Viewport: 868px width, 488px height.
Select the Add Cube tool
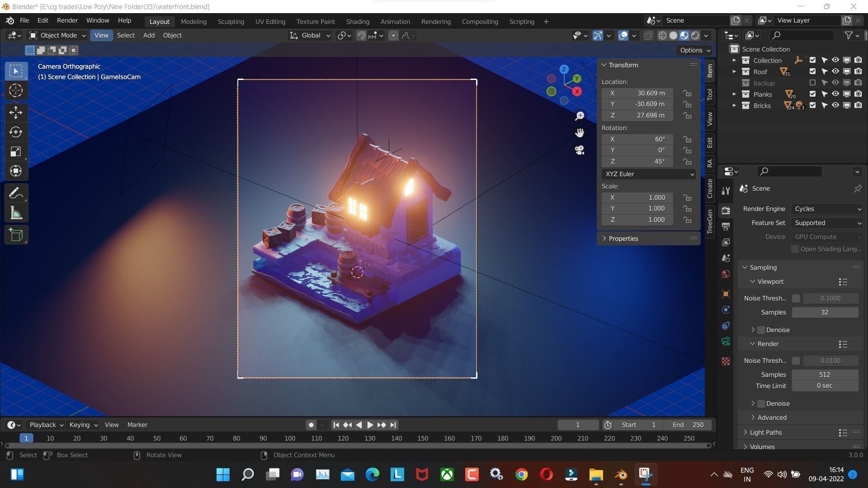pos(16,235)
